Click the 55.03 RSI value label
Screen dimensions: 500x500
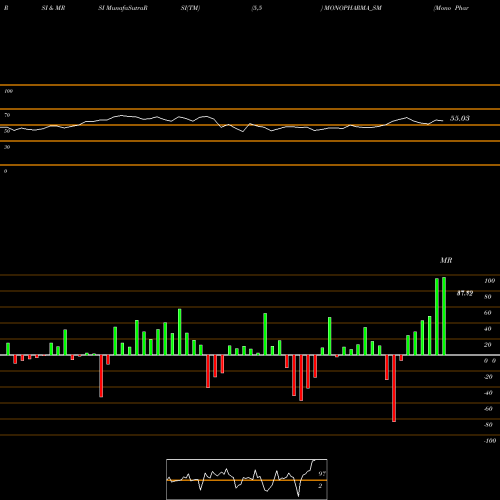pyautogui.click(x=460, y=118)
